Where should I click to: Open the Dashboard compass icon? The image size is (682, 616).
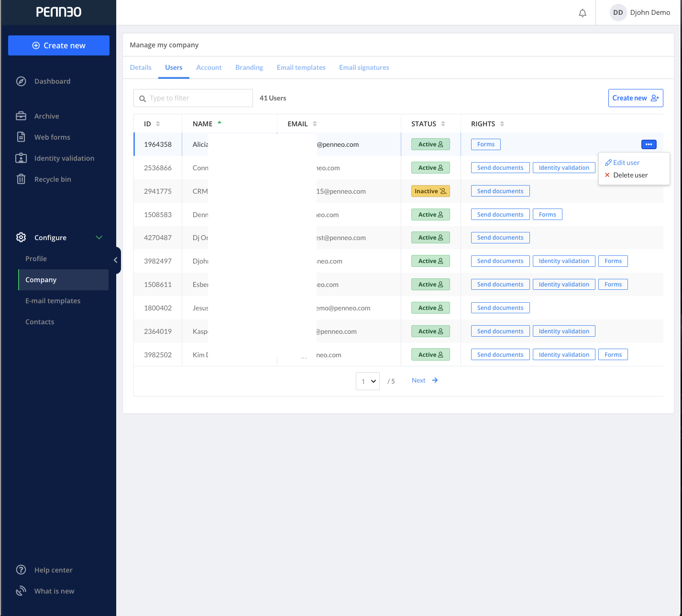(21, 81)
